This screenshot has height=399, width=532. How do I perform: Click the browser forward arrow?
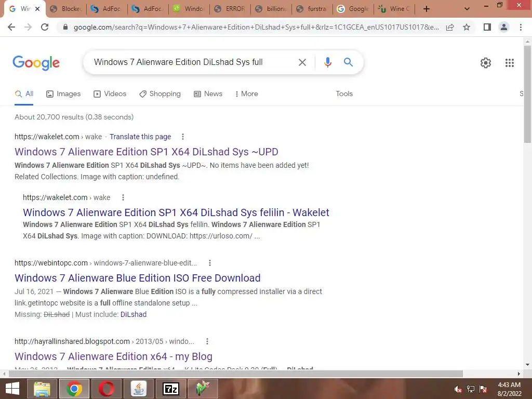click(x=28, y=27)
